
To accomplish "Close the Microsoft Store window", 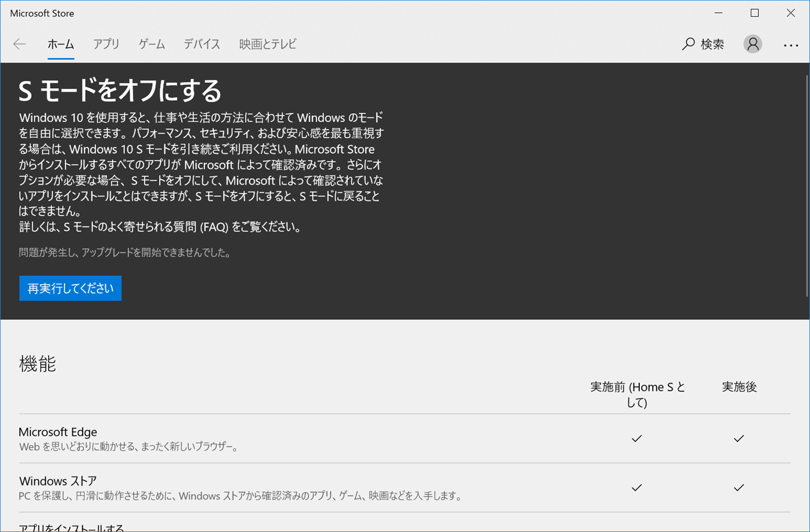I will [791, 13].
